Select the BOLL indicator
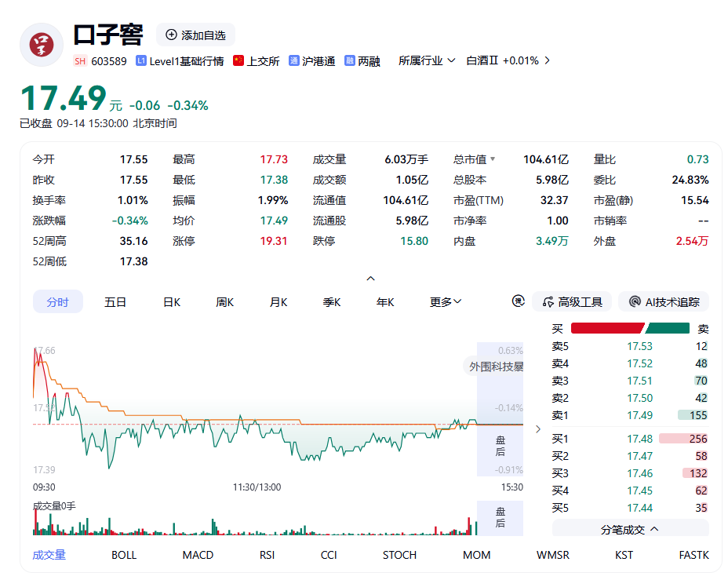This screenshot has height=580, width=728. (x=124, y=555)
